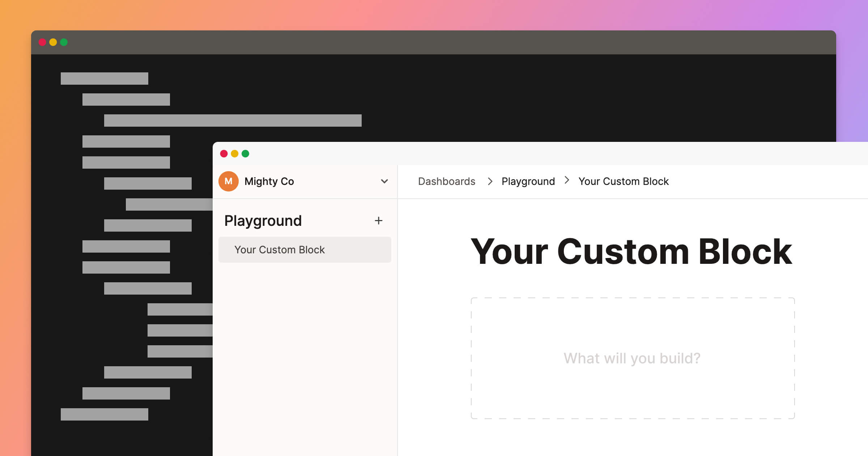This screenshot has height=456, width=868.
Task: Click the Playground header label
Action: (x=263, y=220)
